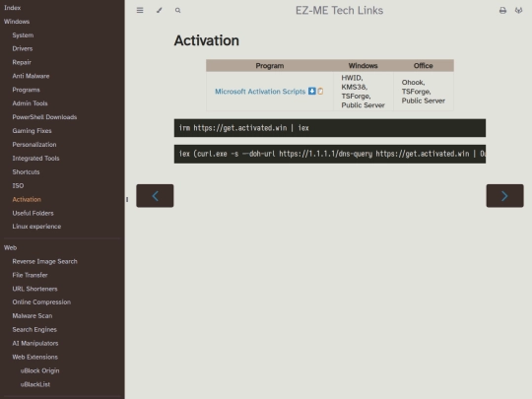The width and height of the screenshot is (532, 399).
Task: Click the Program column header
Action: point(270,65)
